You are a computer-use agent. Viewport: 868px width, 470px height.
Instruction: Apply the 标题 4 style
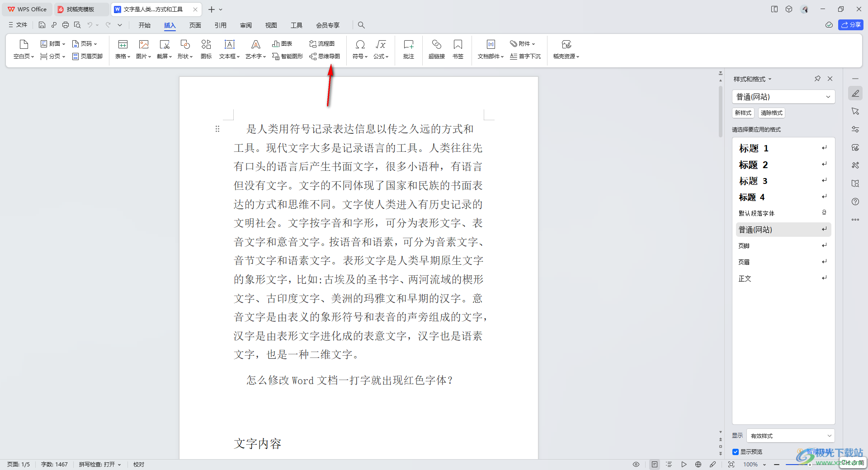pos(783,197)
